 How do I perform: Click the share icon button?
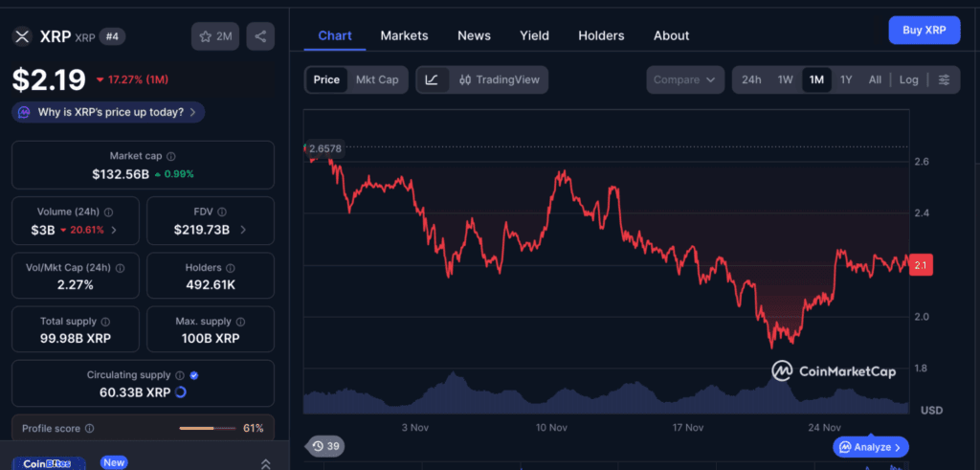260,37
